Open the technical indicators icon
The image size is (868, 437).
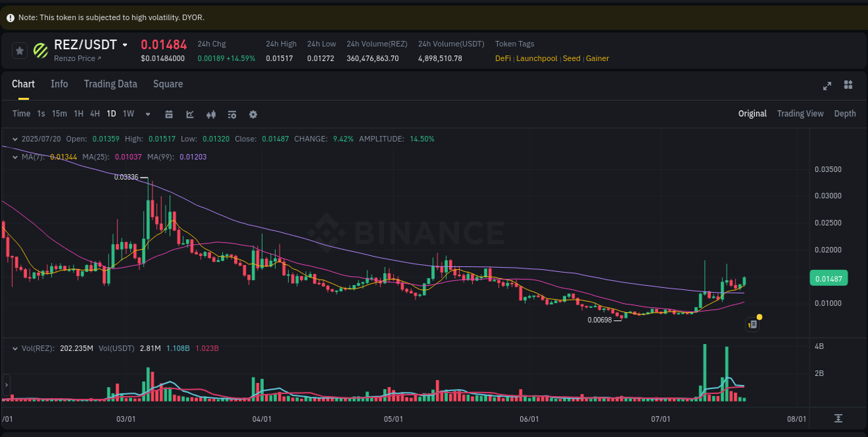(232, 113)
